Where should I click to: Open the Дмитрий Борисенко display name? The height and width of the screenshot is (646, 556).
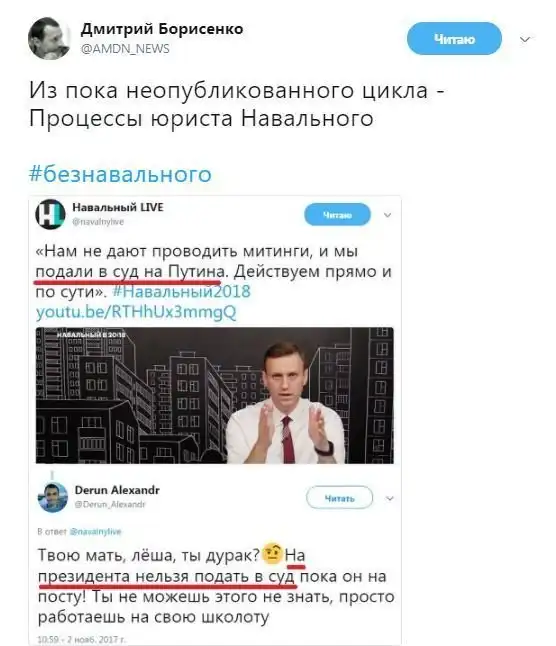point(162,29)
